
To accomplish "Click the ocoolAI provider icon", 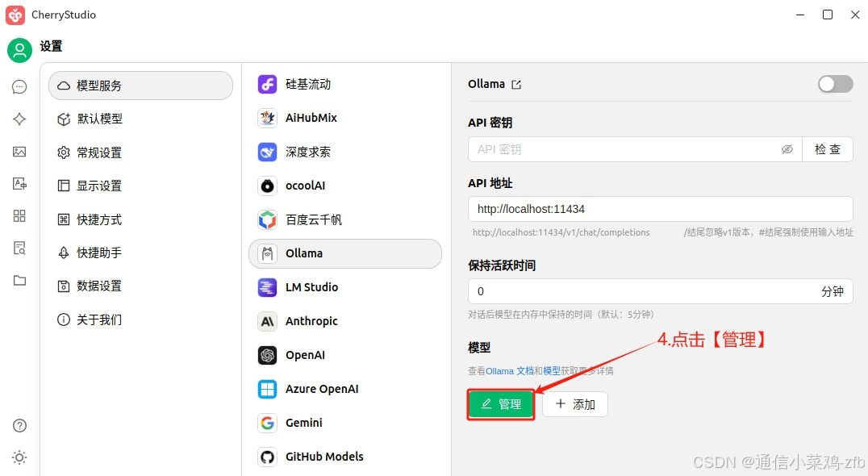I will click(267, 186).
